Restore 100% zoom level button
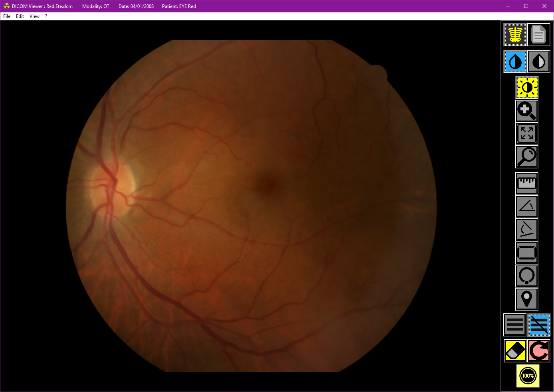Viewport: 554px width, 392px height. click(x=528, y=376)
